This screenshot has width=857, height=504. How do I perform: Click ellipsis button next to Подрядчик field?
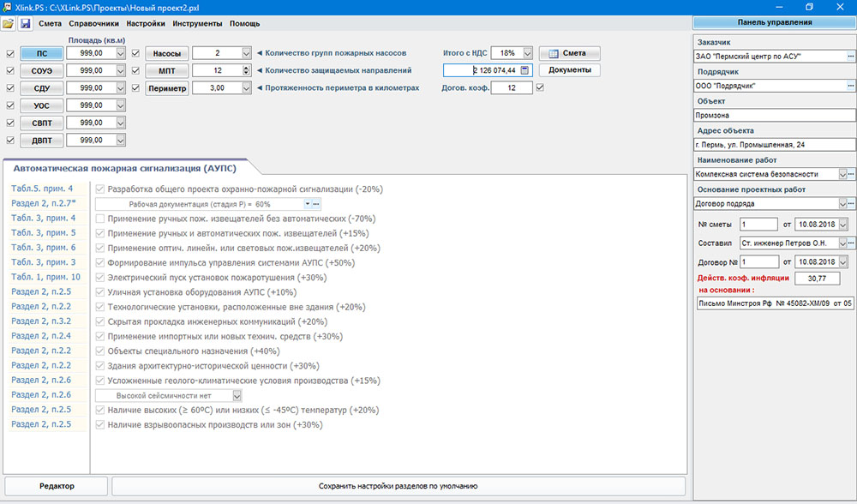(850, 86)
